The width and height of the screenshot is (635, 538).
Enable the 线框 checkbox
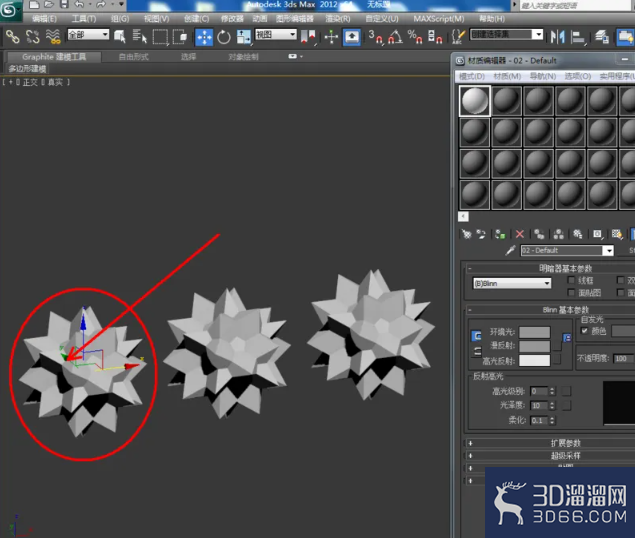571,280
